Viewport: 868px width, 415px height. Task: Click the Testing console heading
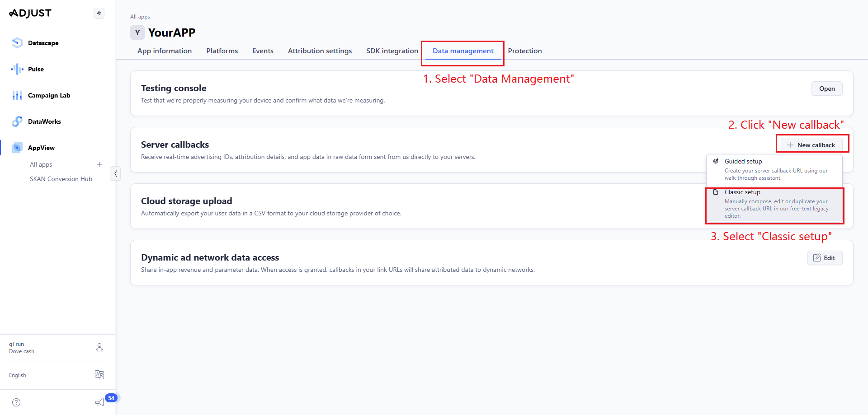tap(174, 88)
